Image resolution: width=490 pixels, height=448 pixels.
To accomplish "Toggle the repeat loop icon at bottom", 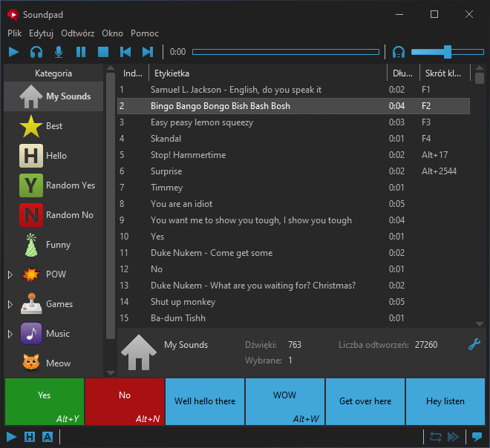I will [436, 437].
